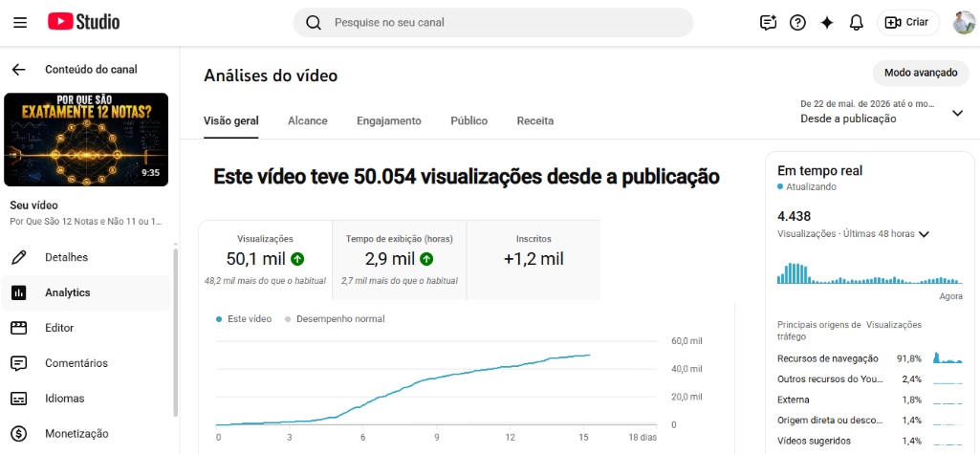Open the notifications bell

click(x=857, y=23)
